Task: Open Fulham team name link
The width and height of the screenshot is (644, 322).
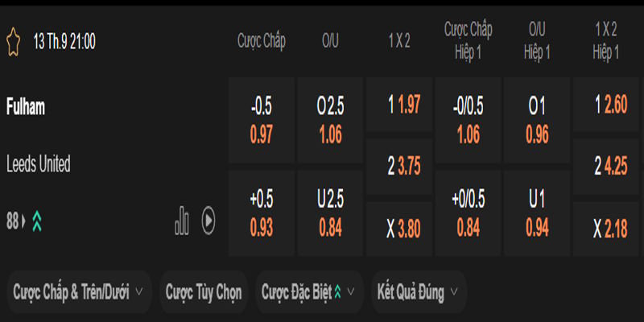Action: pos(26,107)
